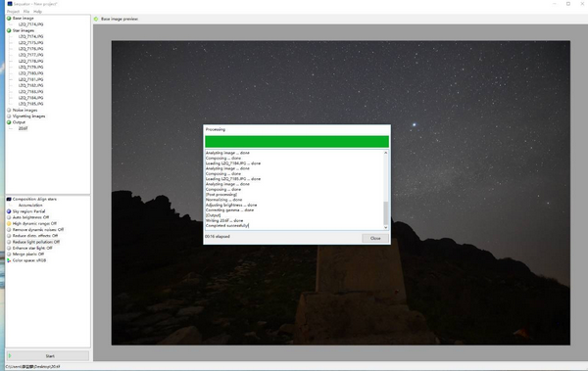The width and height of the screenshot is (588, 371).
Task: Select LZQ_7184.JPG in Star images
Action: 30,98
